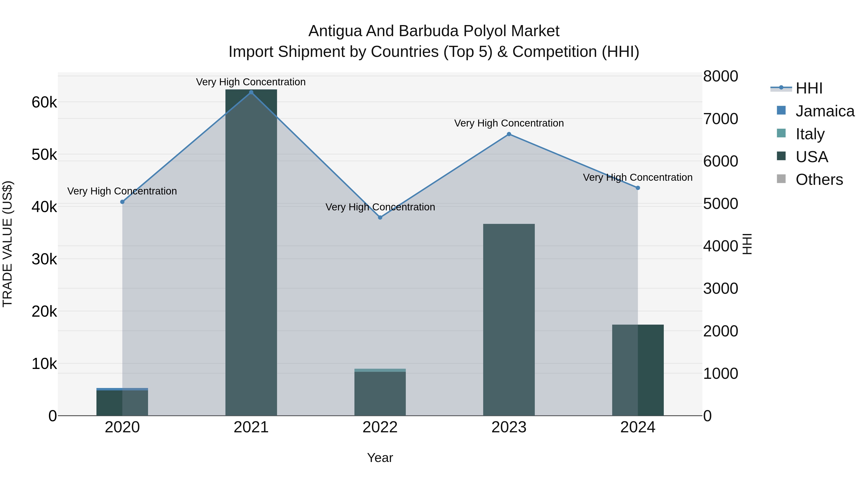This screenshot has width=868, height=488.
Task: Select the 2022 HHI data point
Action: coord(380,218)
